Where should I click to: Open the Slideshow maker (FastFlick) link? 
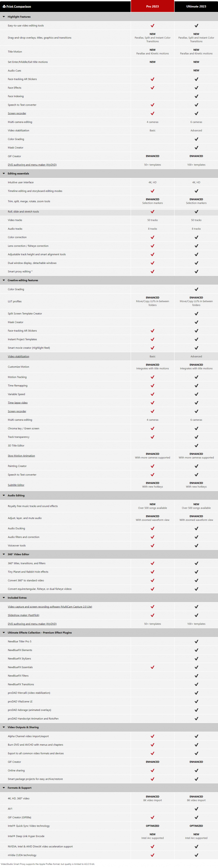click(x=23, y=615)
